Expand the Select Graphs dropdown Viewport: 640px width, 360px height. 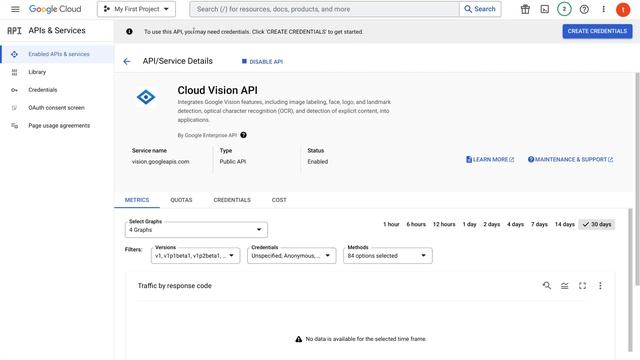(196, 230)
